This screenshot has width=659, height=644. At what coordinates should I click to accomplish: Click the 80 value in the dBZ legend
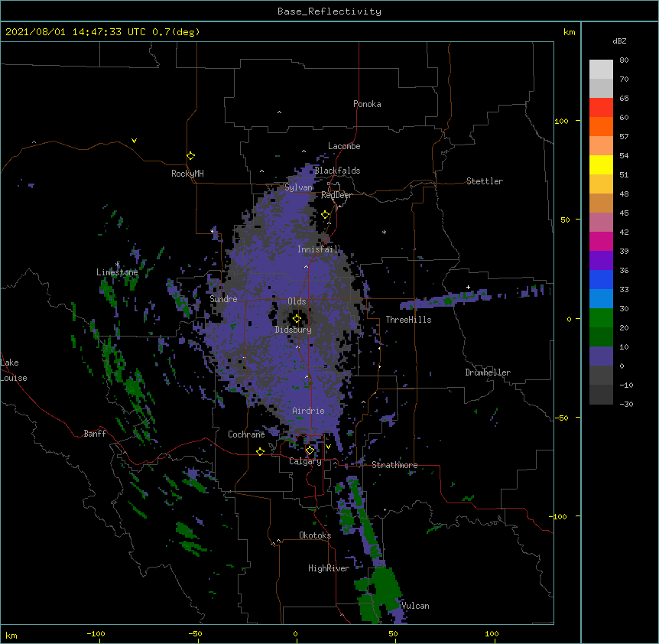[x=624, y=60]
